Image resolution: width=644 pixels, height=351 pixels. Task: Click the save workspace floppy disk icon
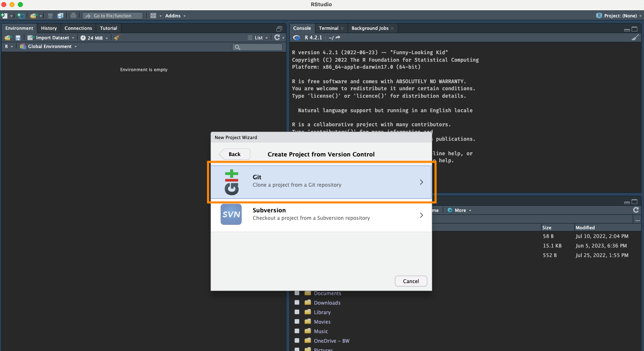point(18,38)
